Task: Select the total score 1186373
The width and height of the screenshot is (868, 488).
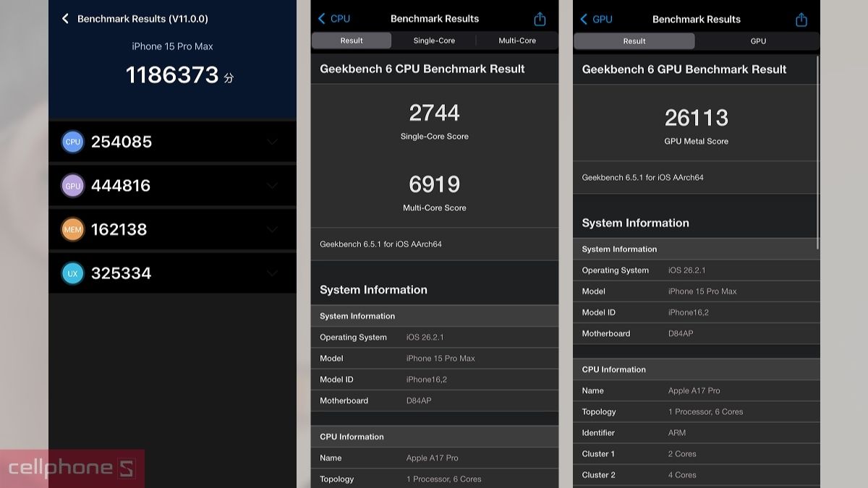Action: tap(172, 74)
